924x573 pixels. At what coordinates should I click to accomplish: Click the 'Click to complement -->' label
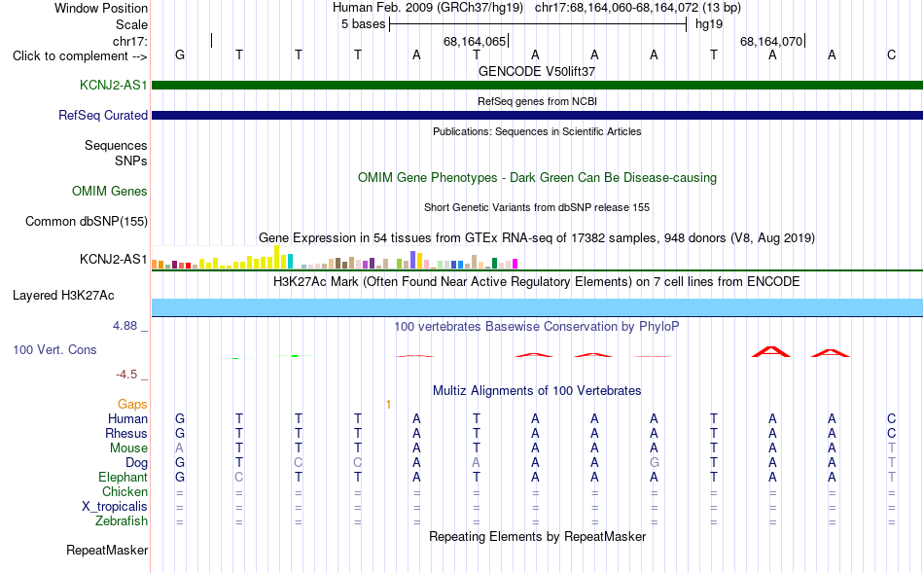80,56
